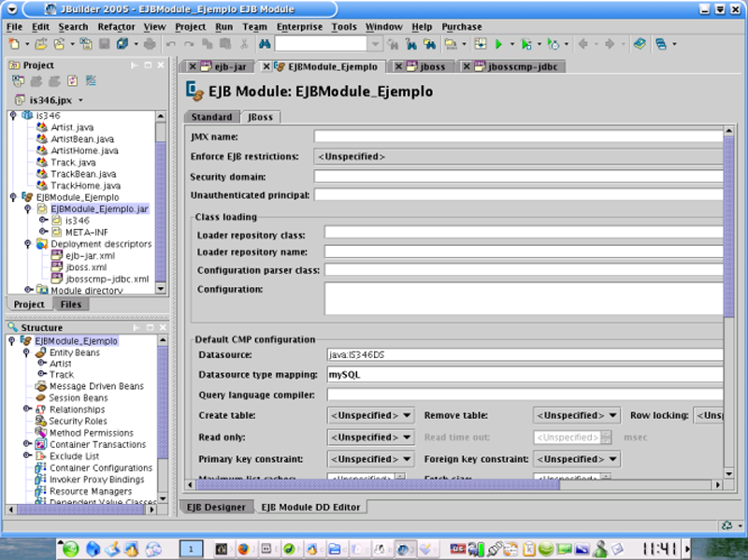Click the Save All disks icon

coord(122,44)
